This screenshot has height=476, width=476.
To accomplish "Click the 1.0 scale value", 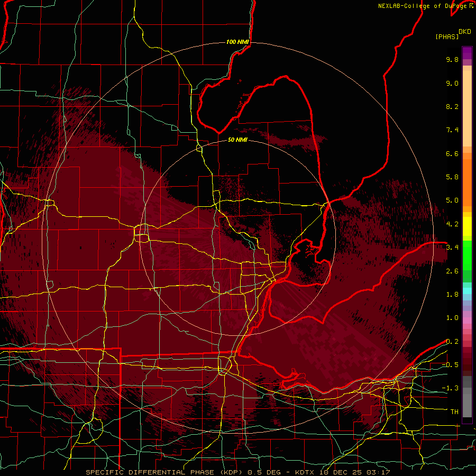I will [x=452, y=318].
